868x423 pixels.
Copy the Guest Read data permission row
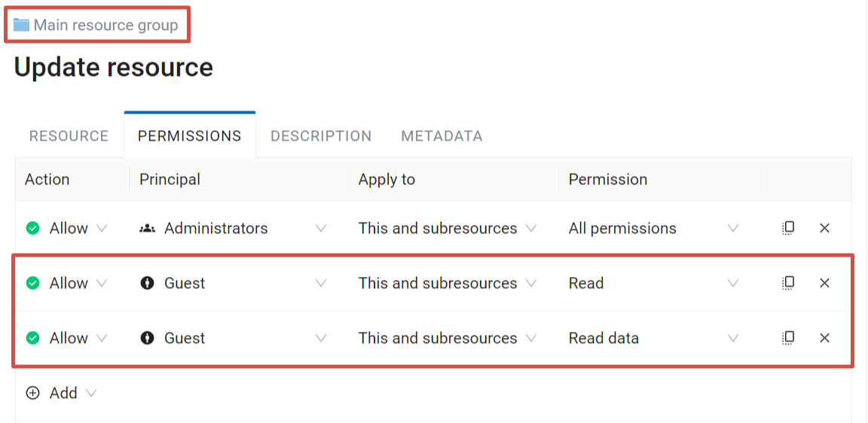click(788, 338)
